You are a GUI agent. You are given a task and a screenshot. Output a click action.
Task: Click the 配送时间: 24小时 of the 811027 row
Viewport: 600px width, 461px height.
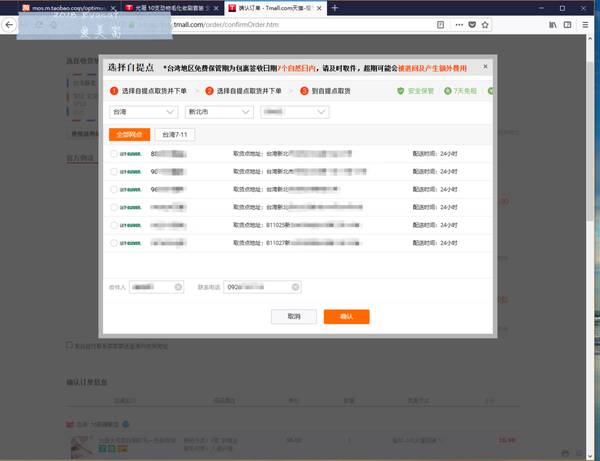point(435,243)
